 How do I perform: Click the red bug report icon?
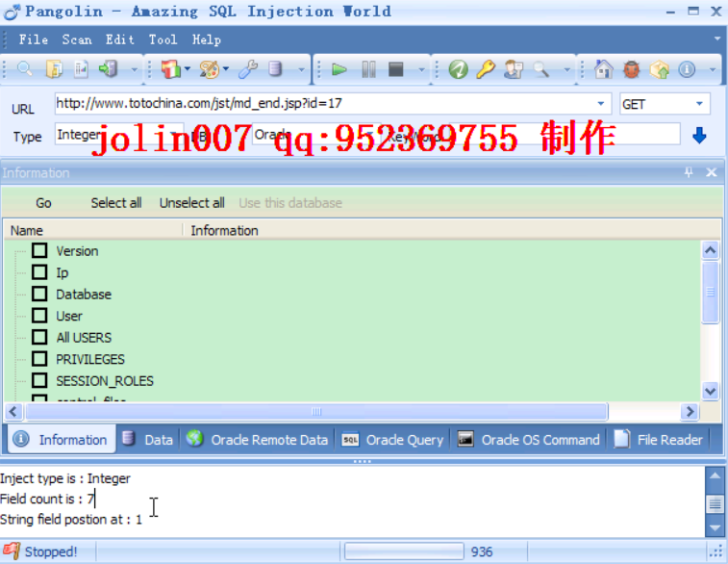point(632,69)
